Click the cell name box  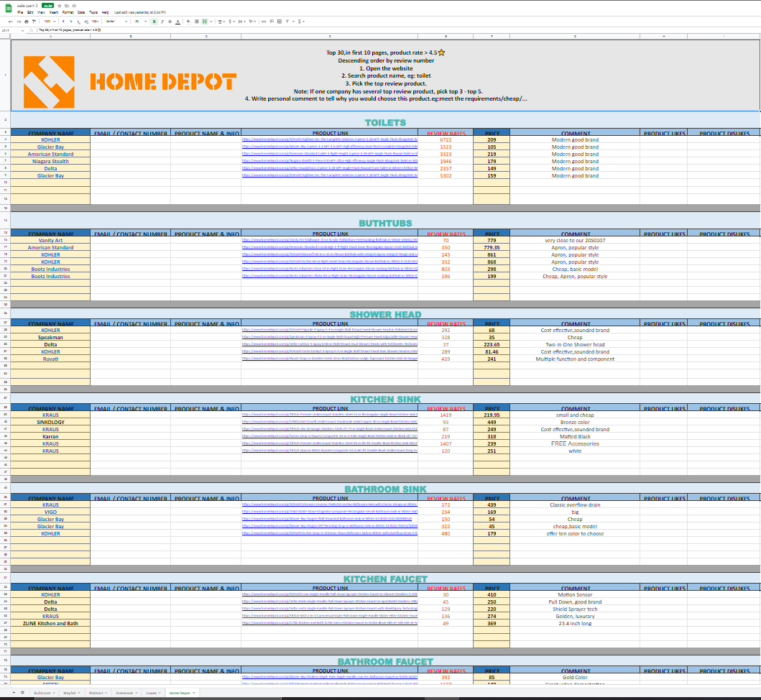12,30
